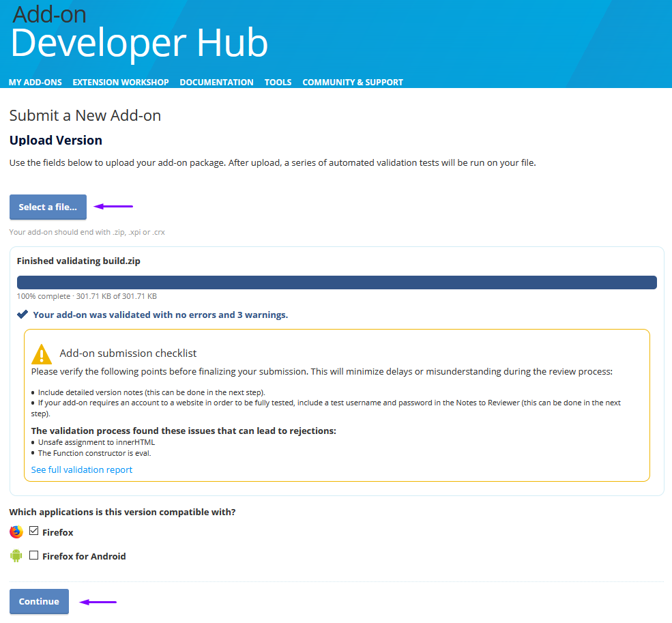Go to DOCUMENTATION in the navigation
The width and height of the screenshot is (672, 623).
tap(216, 83)
